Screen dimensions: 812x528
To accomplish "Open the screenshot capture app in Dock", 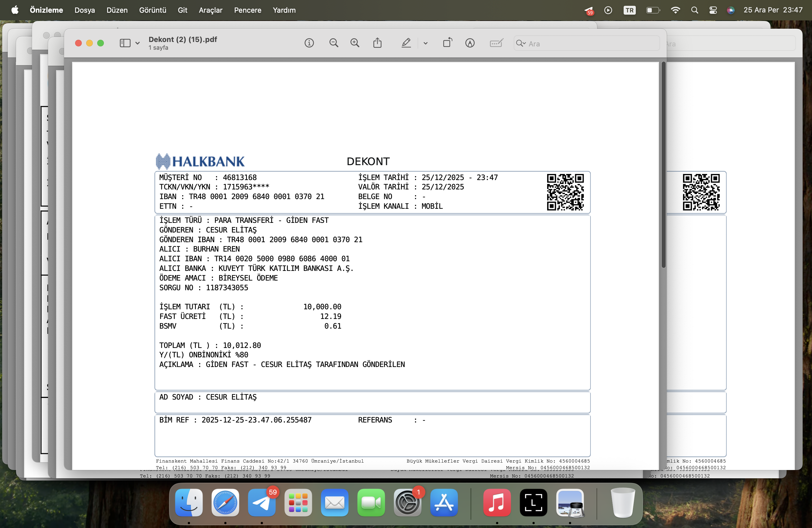I will click(534, 503).
